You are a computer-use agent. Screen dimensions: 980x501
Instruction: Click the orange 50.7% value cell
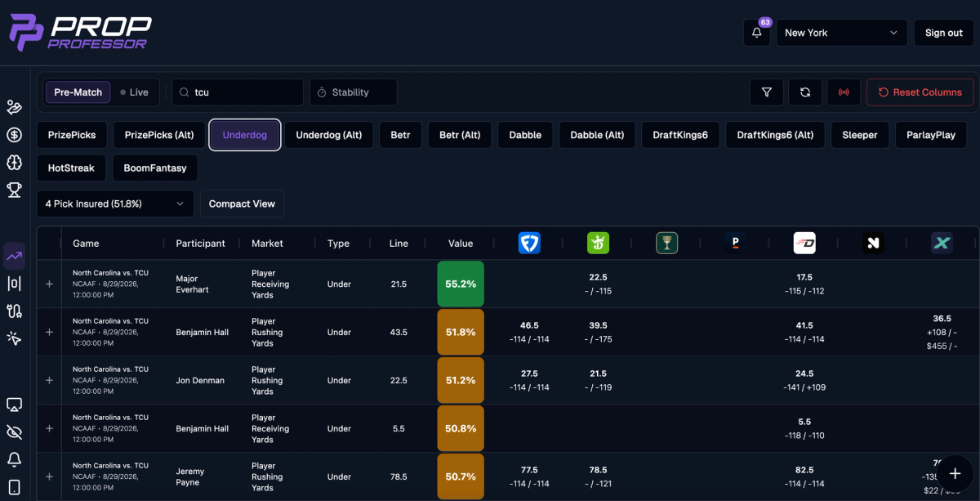(461, 476)
